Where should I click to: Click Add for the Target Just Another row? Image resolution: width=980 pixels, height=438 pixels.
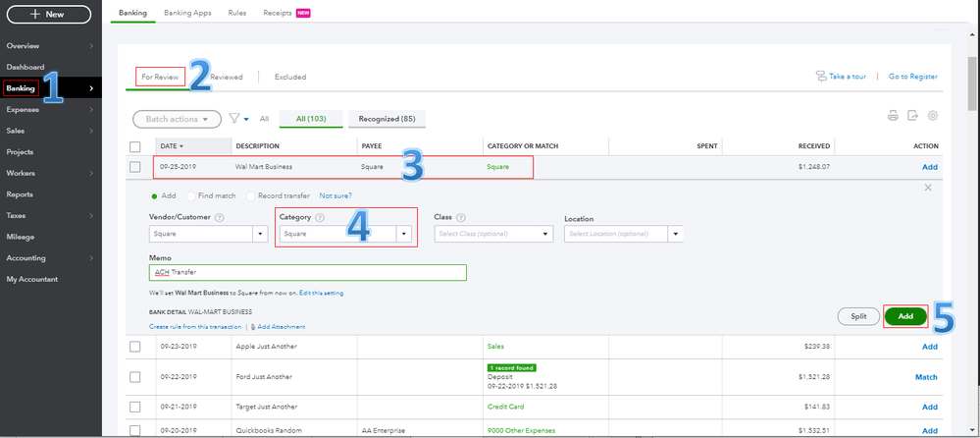click(x=930, y=407)
